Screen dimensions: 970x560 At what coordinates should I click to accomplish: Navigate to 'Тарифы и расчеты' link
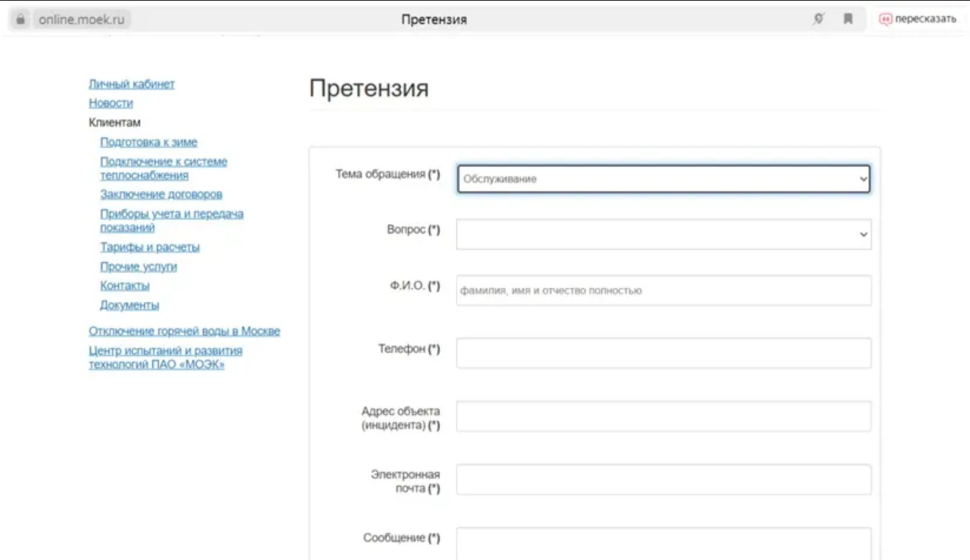(150, 247)
